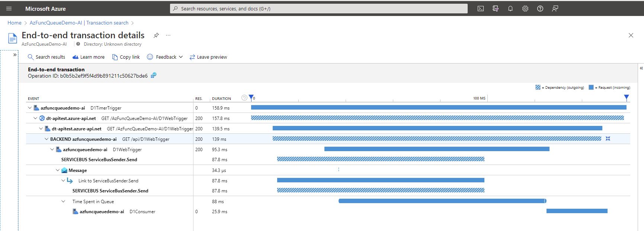Image resolution: width=644 pixels, height=231 pixels.
Task: Collapse the Link to ServiceBusSender.Send row
Action: [63, 180]
